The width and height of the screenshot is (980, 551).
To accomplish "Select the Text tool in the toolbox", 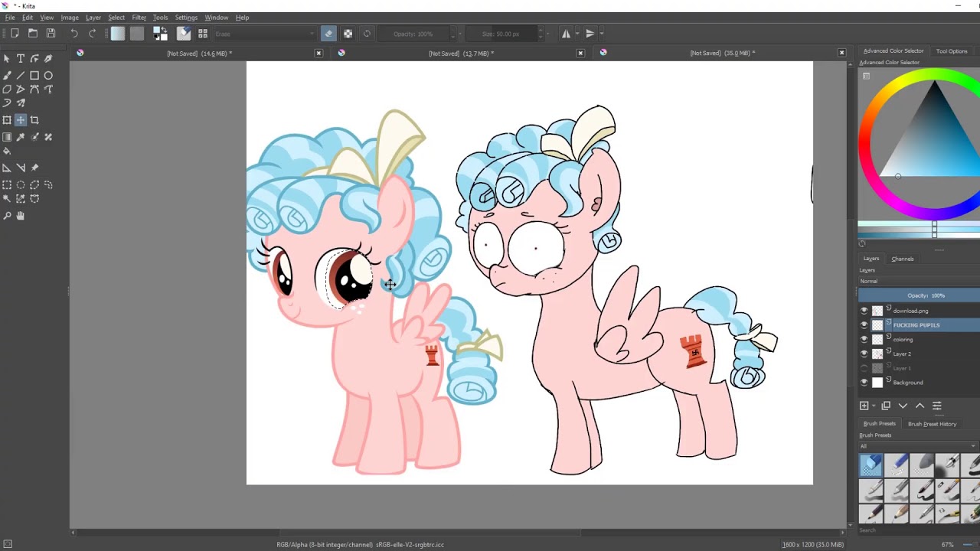I will 21,58.
